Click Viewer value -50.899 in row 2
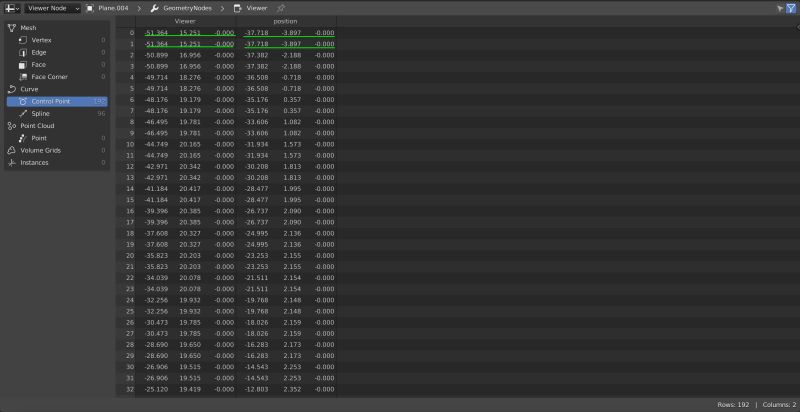800x412 pixels. 156,55
